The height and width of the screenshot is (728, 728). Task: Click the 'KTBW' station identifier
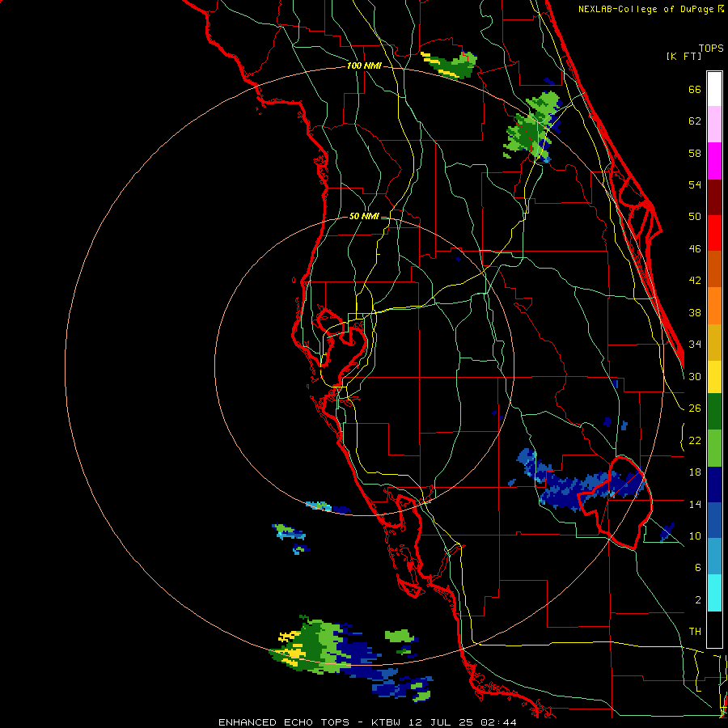386,722
